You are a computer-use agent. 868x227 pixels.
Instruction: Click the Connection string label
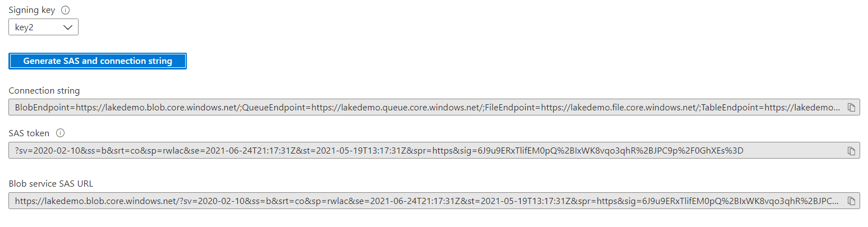44,90
